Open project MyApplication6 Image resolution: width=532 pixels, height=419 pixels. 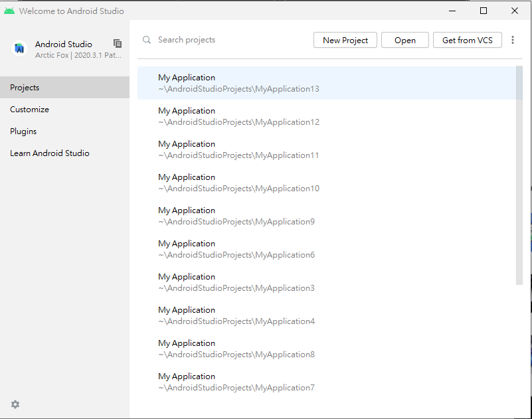click(327, 250)
